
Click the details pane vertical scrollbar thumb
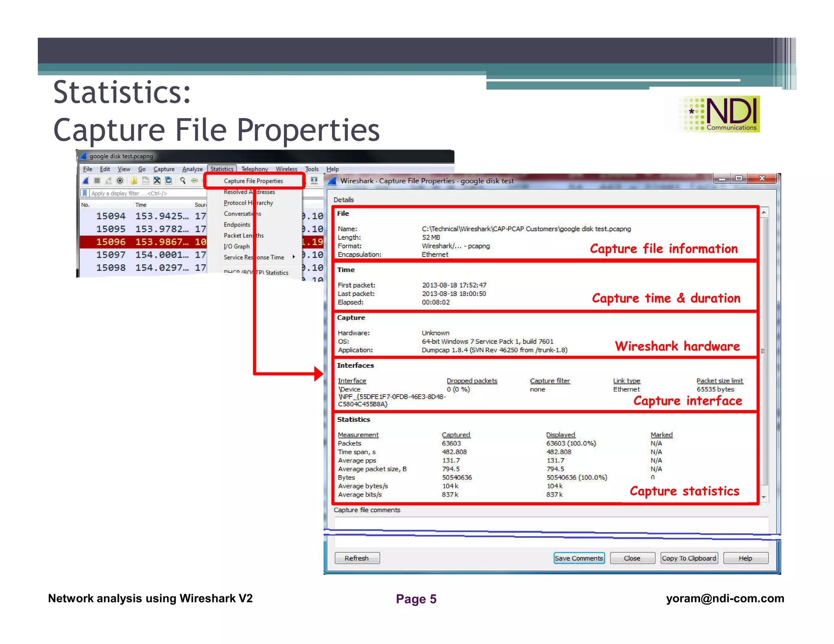point(764,351)
